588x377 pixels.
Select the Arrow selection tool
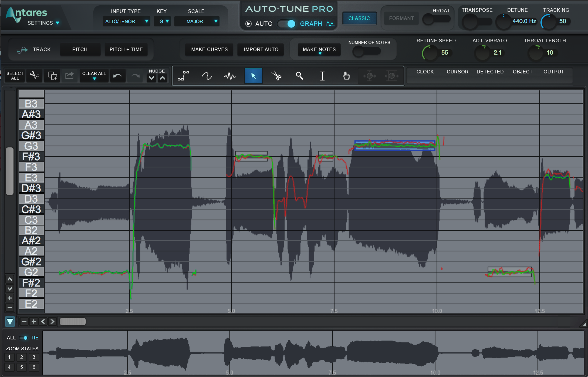253,76
